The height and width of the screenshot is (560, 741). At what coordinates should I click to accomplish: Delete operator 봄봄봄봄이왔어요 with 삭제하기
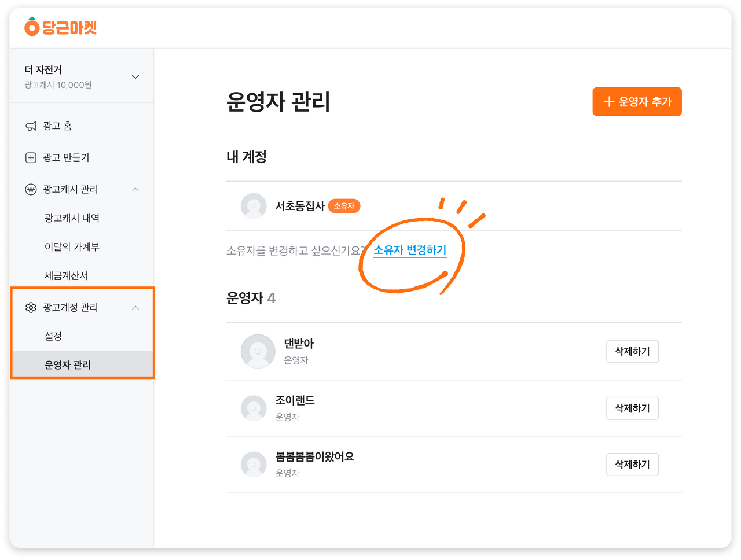pos(632,464)
